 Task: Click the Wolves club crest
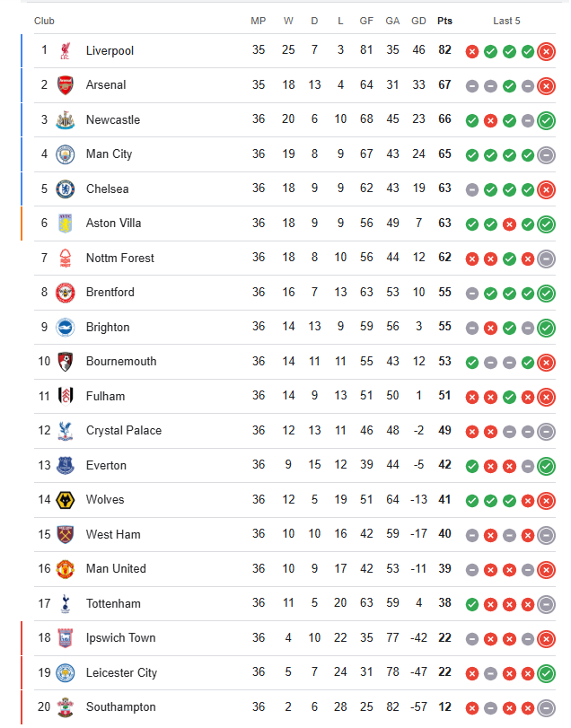pos(66,500)
